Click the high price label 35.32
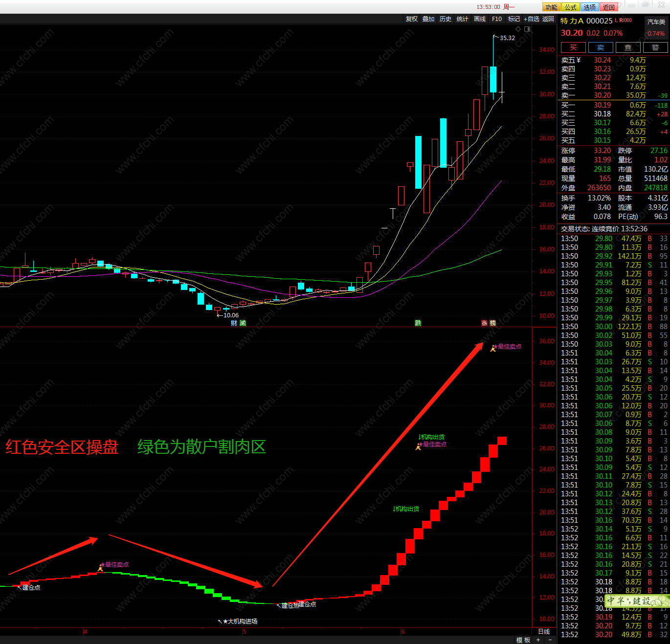Viewport: 670px width, 644px height. (x=507, y=38)
